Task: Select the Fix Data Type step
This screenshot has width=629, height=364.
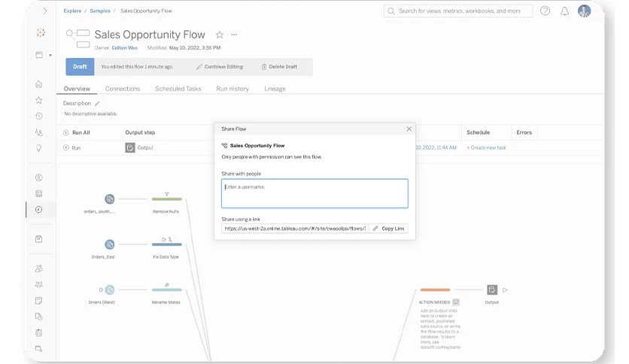Action: (x=167, y=244)
